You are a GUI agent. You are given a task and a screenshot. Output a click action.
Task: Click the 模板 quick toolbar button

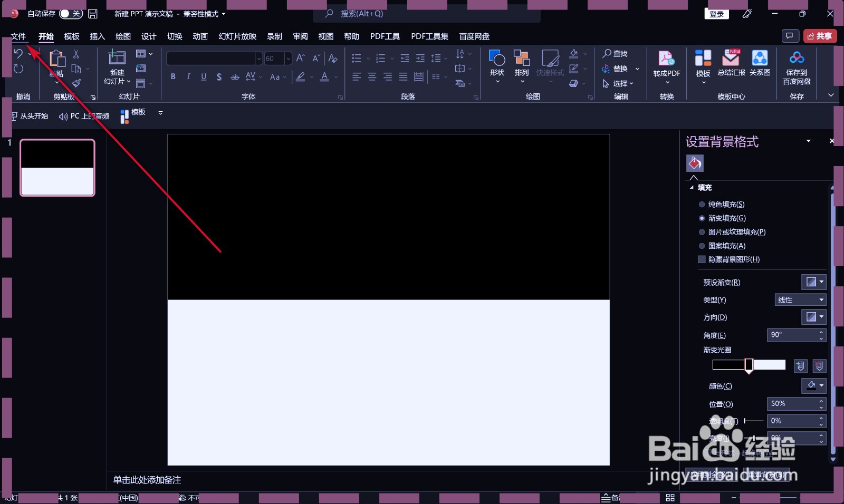point(133,115)
